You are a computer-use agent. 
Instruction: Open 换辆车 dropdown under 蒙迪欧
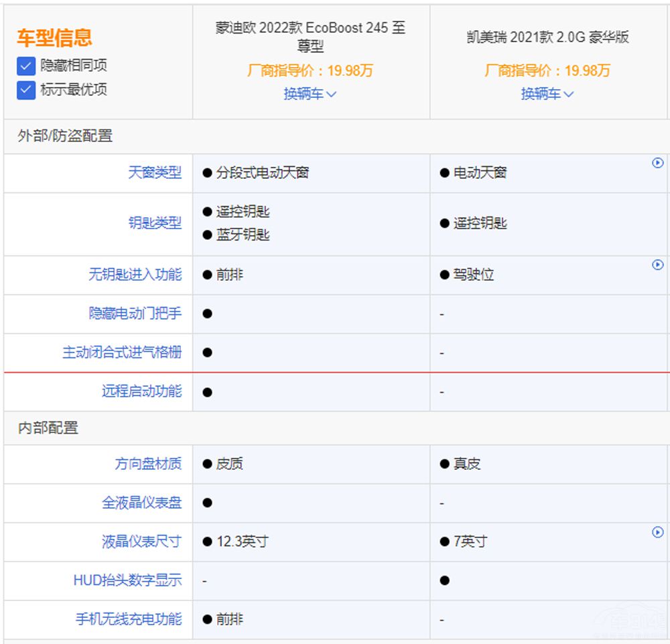pos(310,94)
